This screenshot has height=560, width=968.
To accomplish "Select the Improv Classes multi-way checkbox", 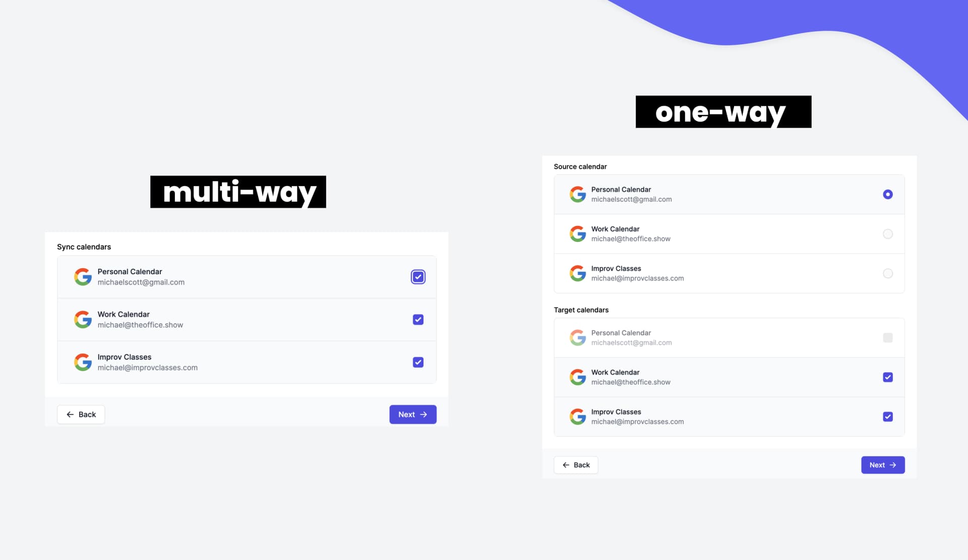I will click(x=418, y=362).
